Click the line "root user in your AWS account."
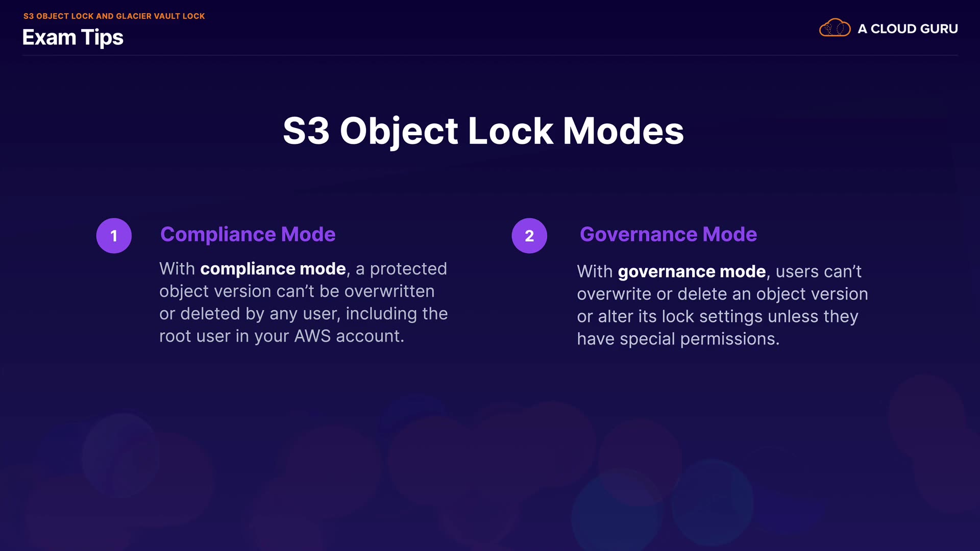Viewport: 980px width, 551px height. (x=281, y=336)
